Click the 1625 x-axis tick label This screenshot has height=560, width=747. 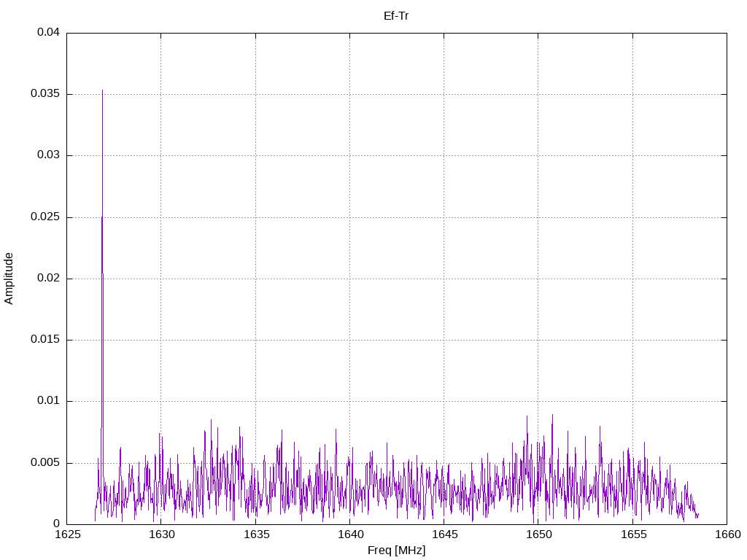coord(67,535)
